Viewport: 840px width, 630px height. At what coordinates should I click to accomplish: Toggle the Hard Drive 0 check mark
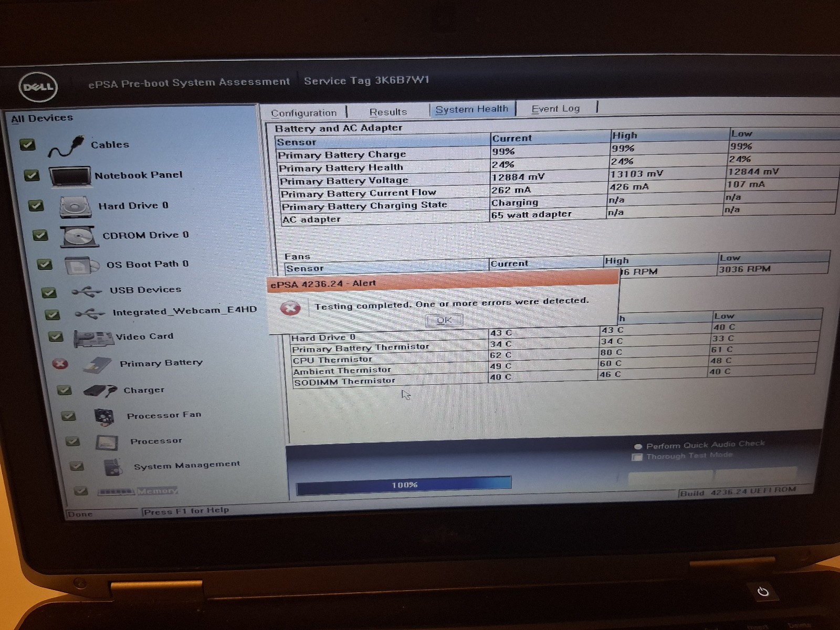[36, 205]
